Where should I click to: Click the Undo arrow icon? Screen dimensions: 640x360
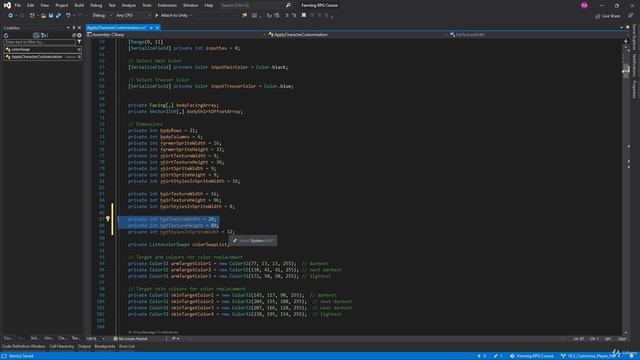[x=68, y=16]
